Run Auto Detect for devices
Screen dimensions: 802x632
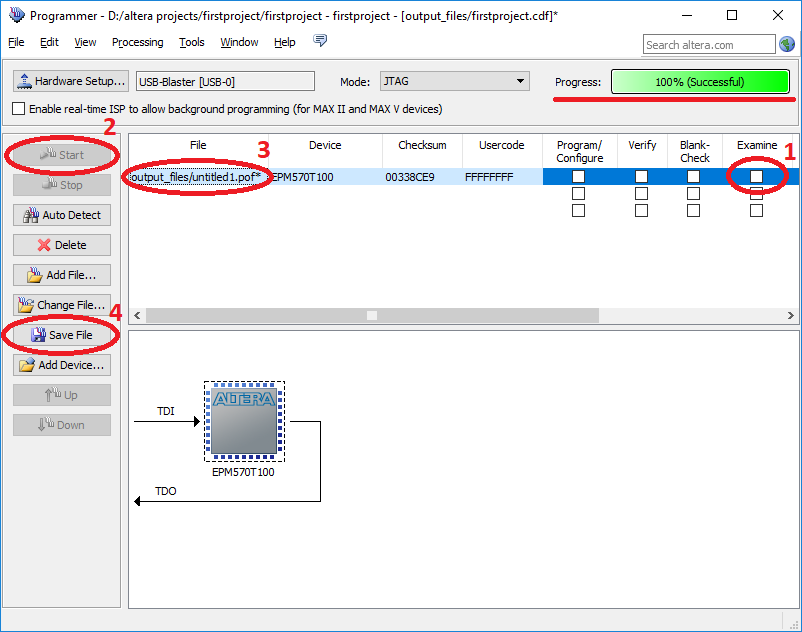[x=62, y=215]
